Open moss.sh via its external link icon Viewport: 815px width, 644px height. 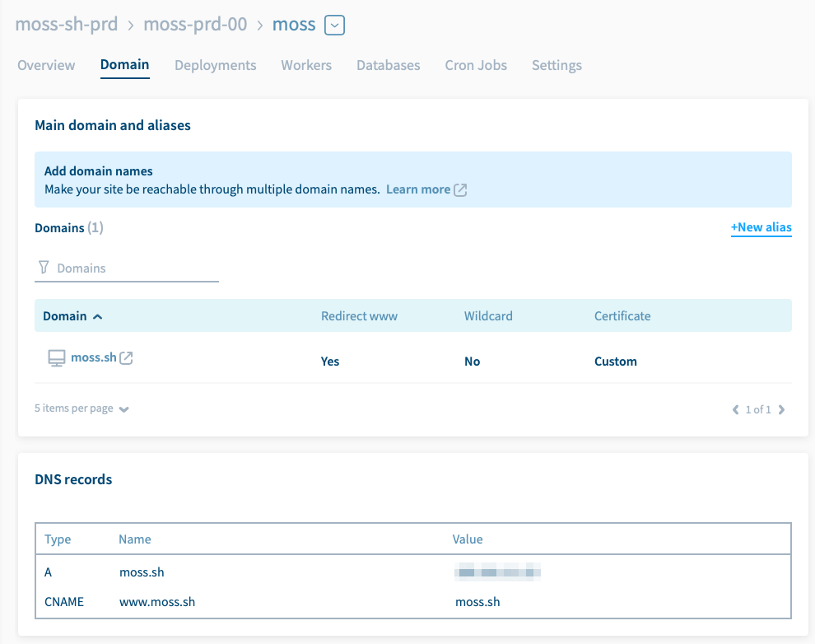(x=126, y=358)
